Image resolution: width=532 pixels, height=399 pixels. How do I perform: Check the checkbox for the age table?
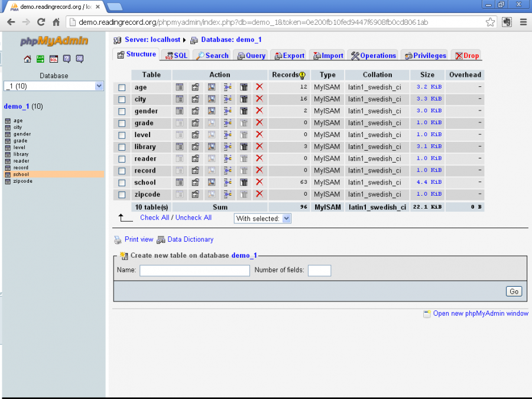122,87
